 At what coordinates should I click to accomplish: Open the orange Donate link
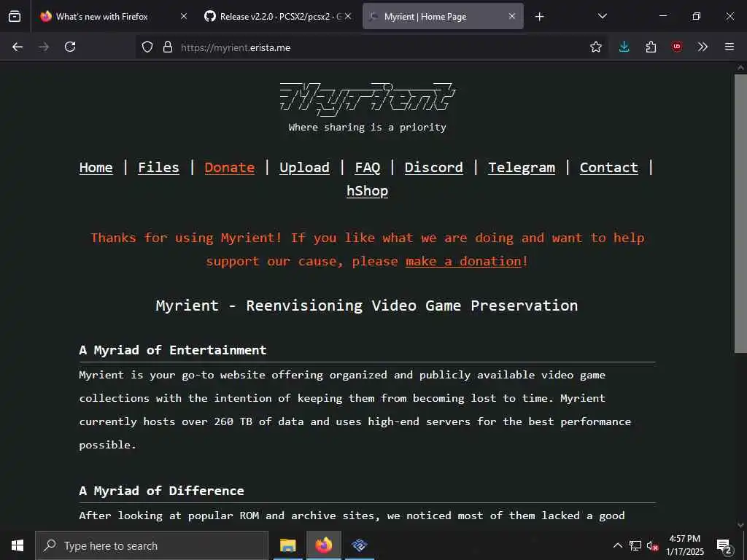230,168
